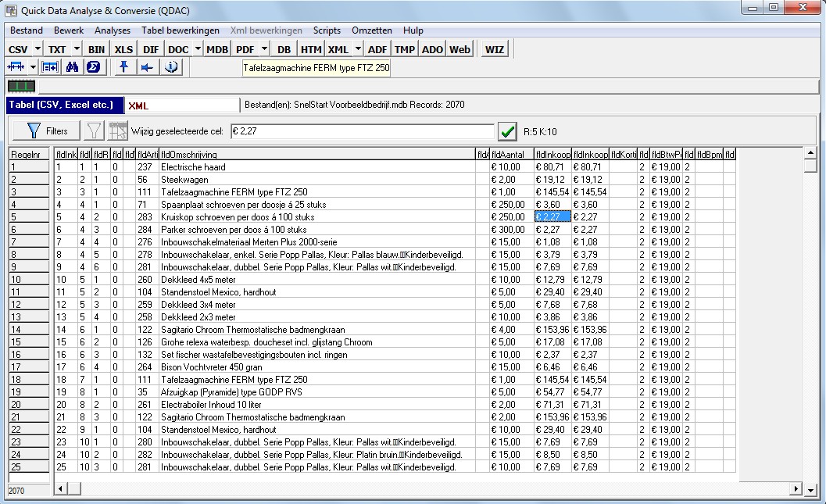Click the binoculars search icon
The image size is (826, 504).
click(x=73, y=67)
